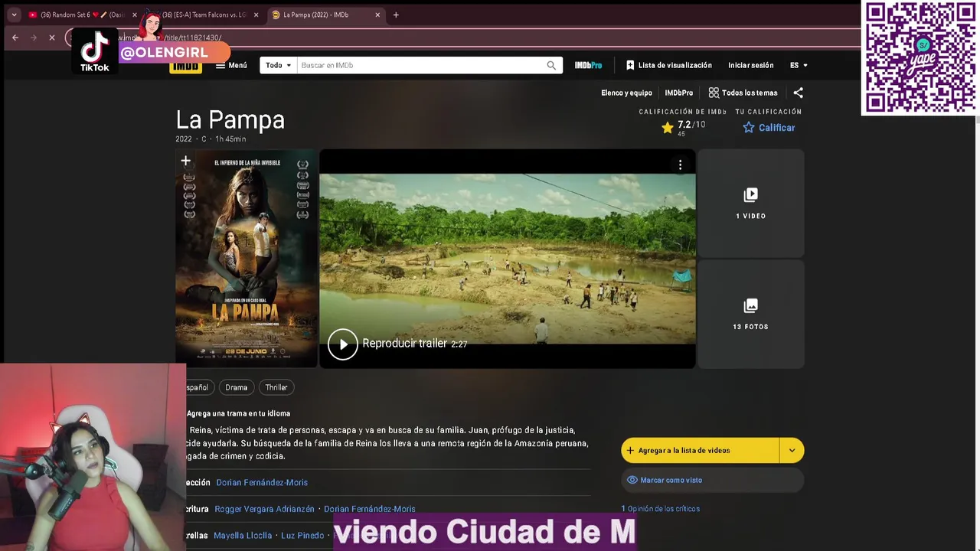This screenshot has height=551, width=980.
Task: Share this title with the share icon
Action: coord(798,93)
